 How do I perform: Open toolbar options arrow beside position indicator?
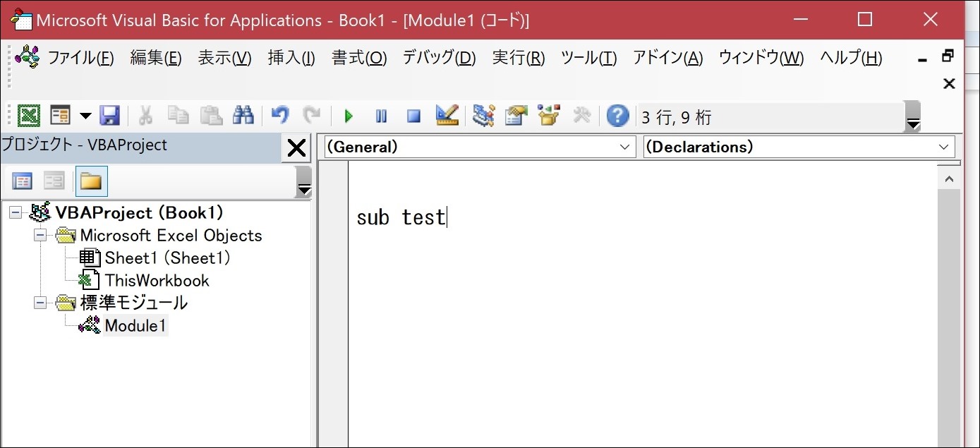click(913, 117)
